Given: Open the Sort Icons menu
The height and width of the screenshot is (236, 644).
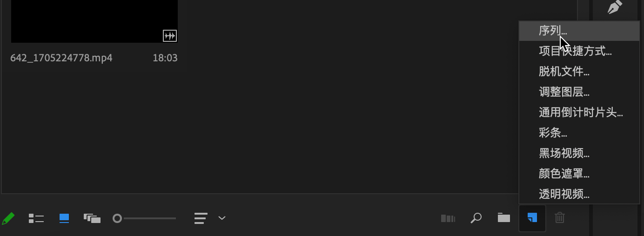Looking at the screenshot, I should click(201, 218).
